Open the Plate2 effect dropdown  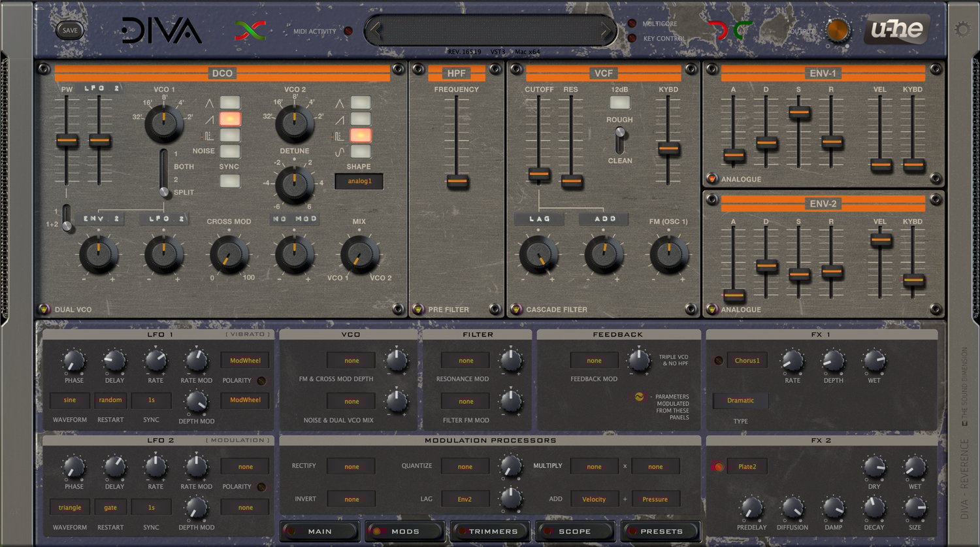[x=747, y=467]
